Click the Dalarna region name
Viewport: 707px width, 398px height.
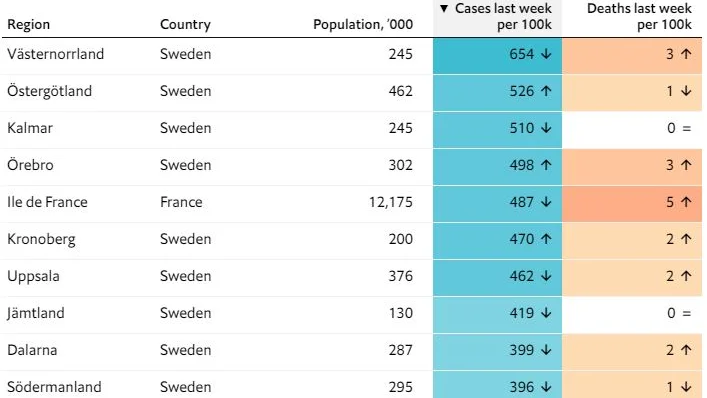(32, 350)
